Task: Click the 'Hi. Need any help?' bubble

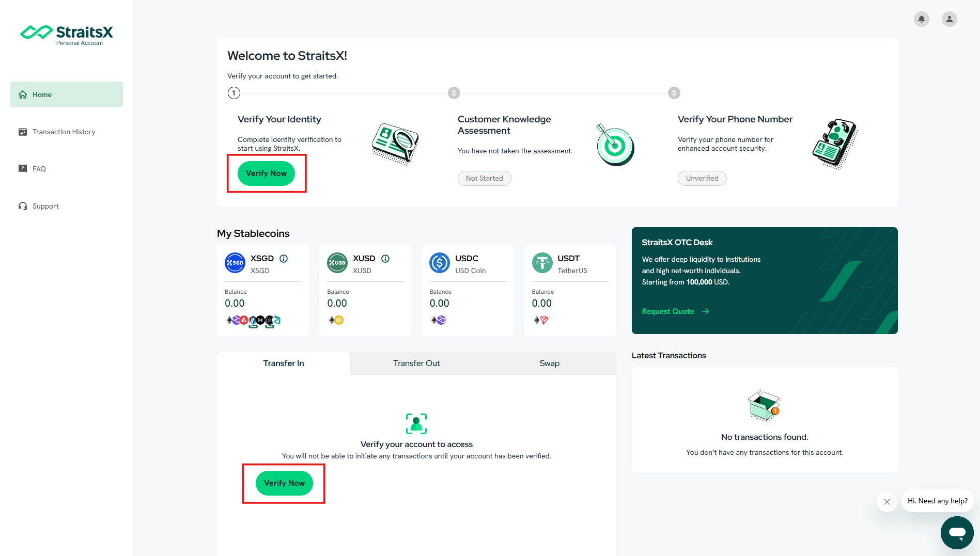Action: coord(937,501)
